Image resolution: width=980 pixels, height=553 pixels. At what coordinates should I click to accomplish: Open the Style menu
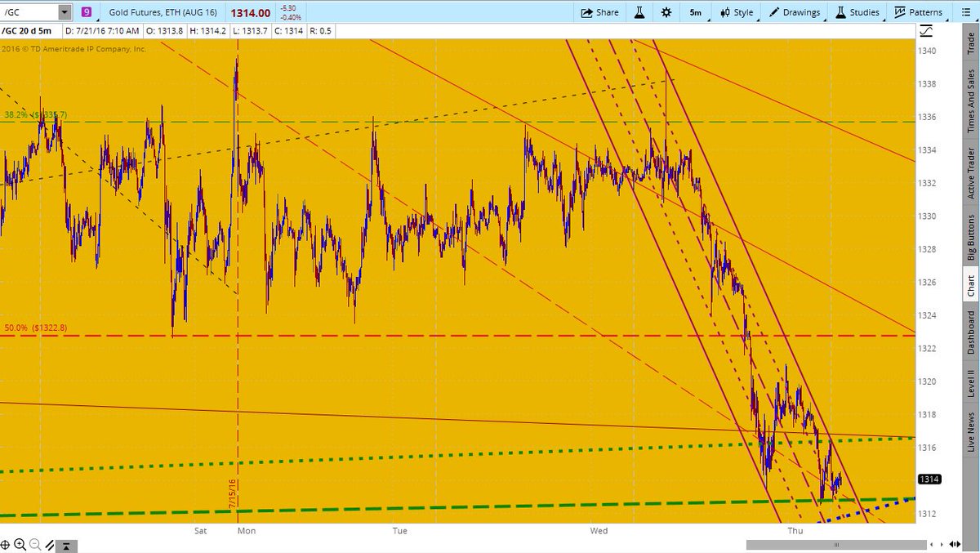(x=736, y=12)
